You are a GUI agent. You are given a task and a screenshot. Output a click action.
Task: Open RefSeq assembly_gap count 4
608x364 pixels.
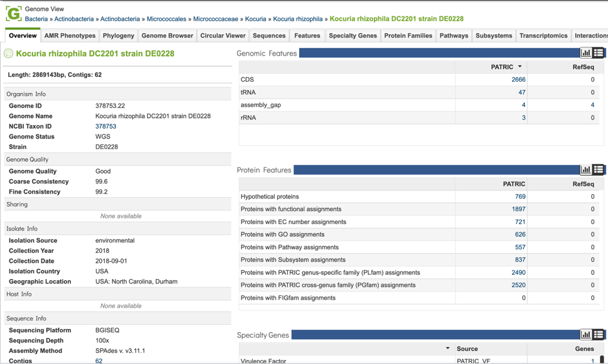[x=592, y=105]
